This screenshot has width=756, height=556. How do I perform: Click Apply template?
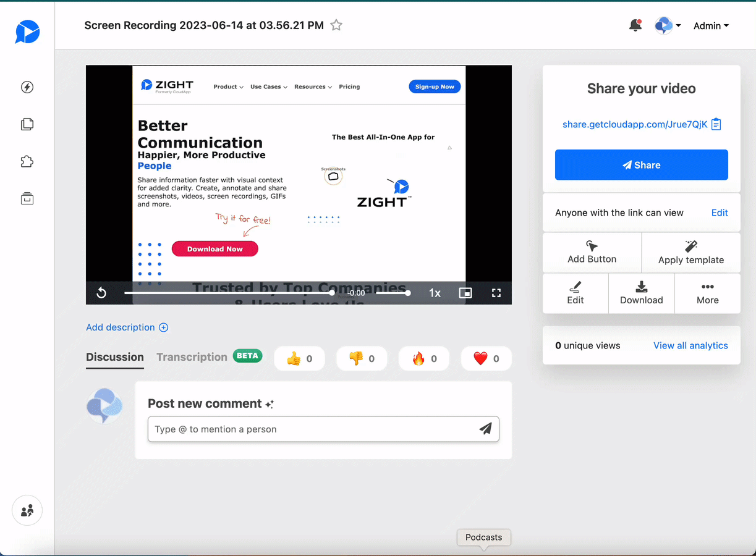pos(691,253)
